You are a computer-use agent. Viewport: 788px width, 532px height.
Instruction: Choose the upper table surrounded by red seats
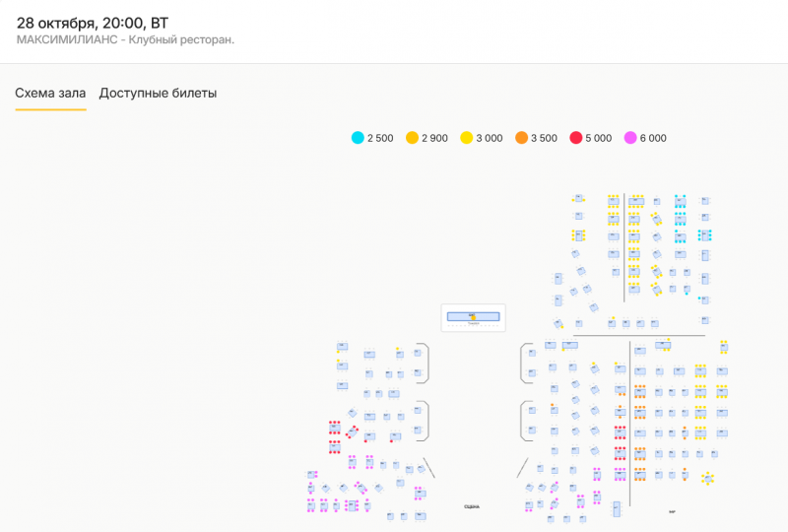pos(335,429)
